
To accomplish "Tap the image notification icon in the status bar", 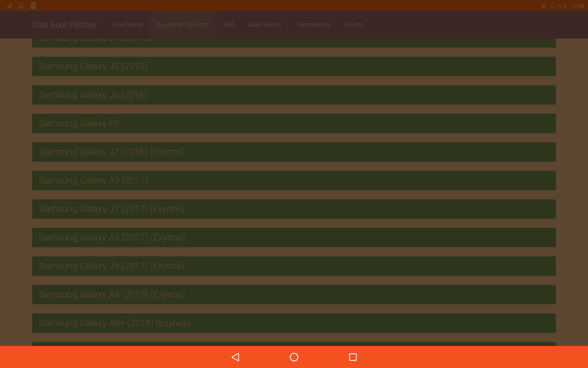I will 21,6.
